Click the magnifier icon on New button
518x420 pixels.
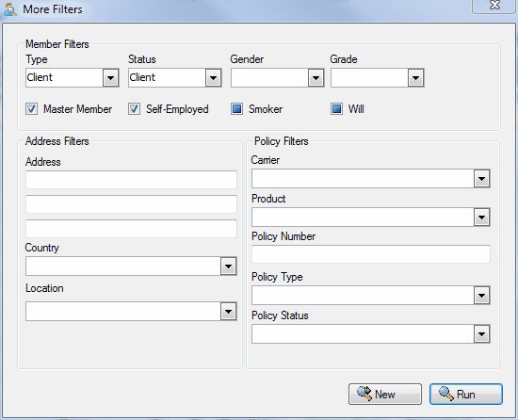tap(364, 394)
